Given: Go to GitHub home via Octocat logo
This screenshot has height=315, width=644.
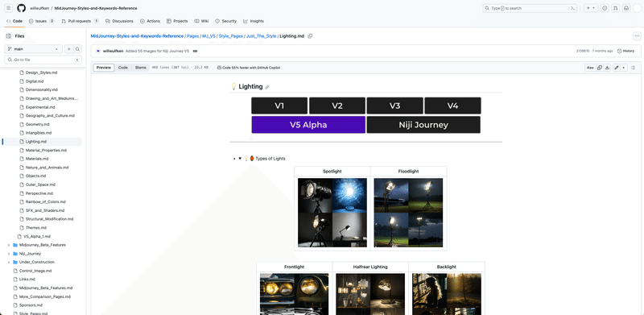Looking at the screenshot, I should 22,8.
